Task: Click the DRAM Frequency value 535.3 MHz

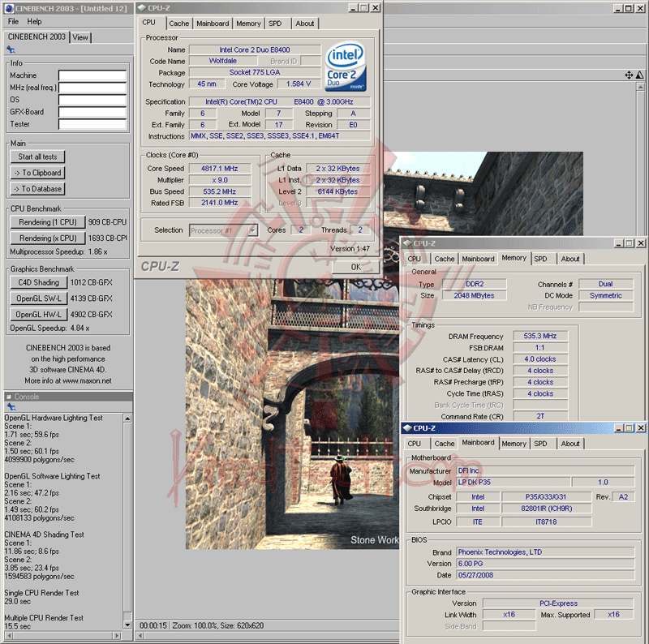Action: click(x=540, y=336)
